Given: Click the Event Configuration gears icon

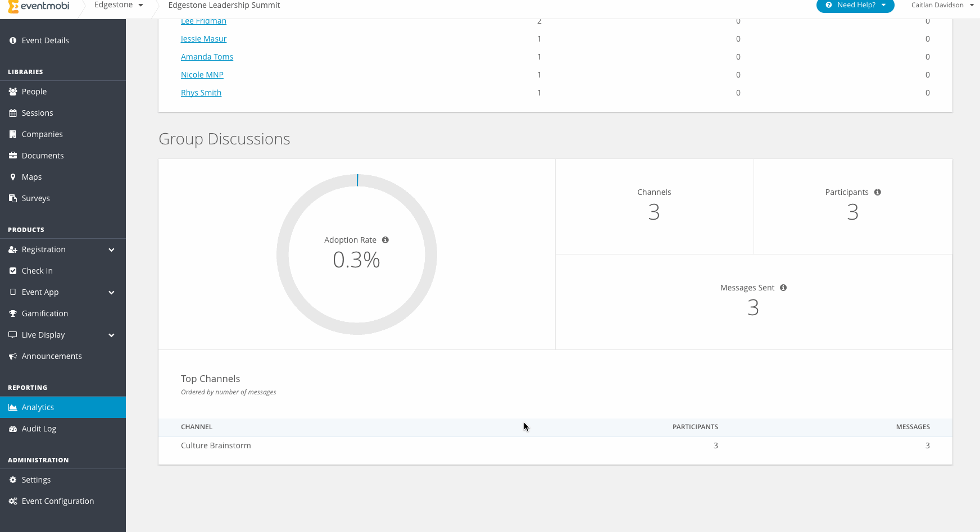Looking at the screenshot, I should 13,501.
